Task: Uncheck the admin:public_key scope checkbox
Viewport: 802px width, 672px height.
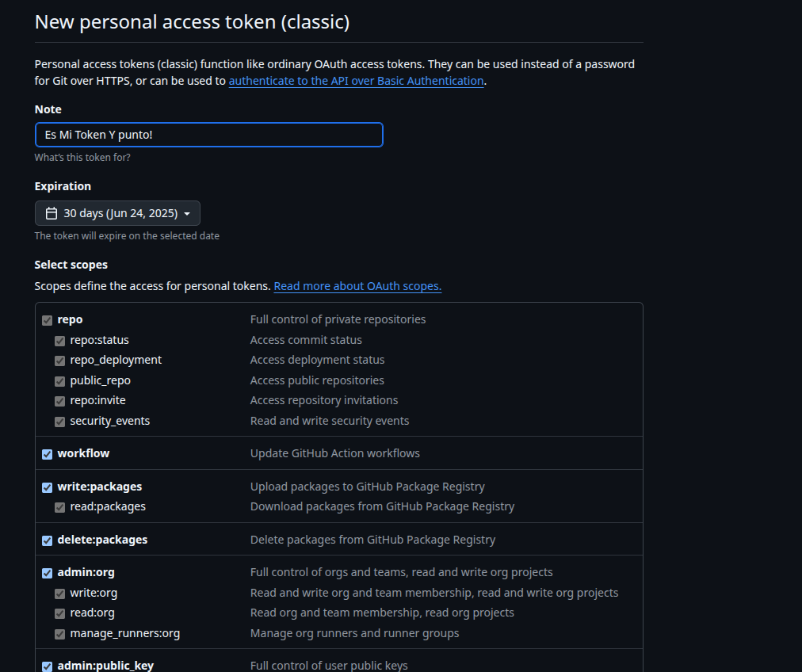Action: click(x=48, y=666)
